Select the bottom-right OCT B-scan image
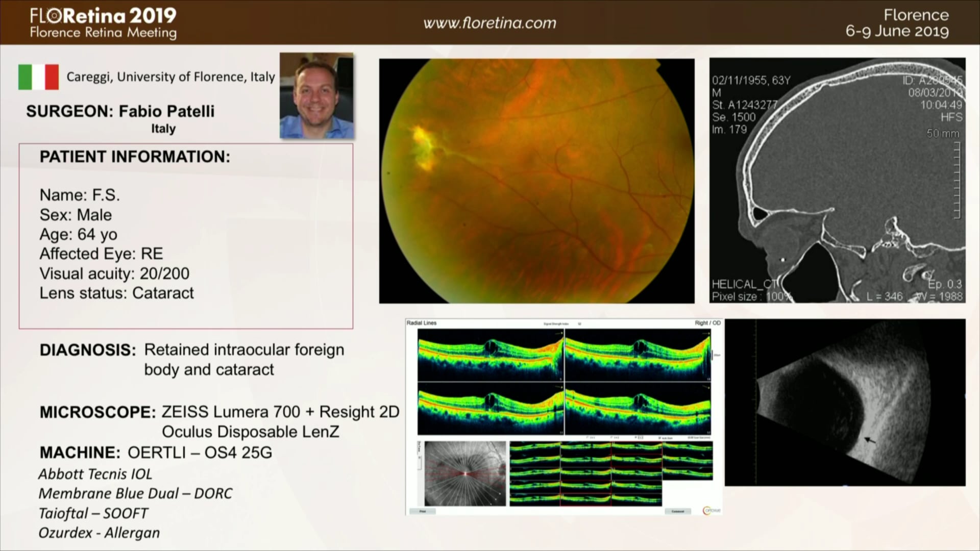This screenshot has width=980, height=551. (x=638, y=408)
